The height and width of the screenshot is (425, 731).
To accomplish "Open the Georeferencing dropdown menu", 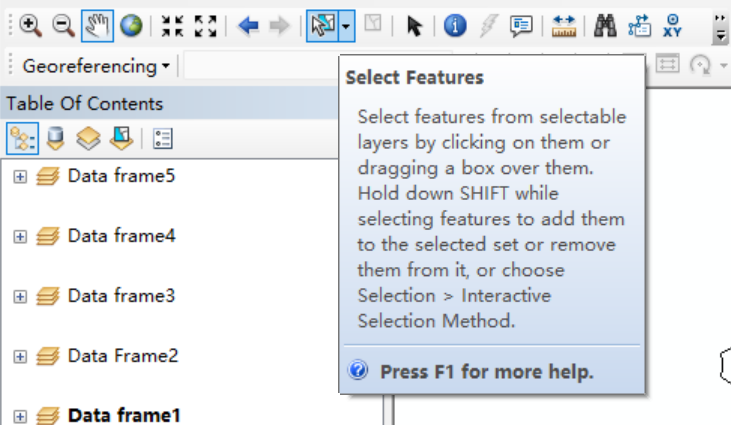I will 96,67.
